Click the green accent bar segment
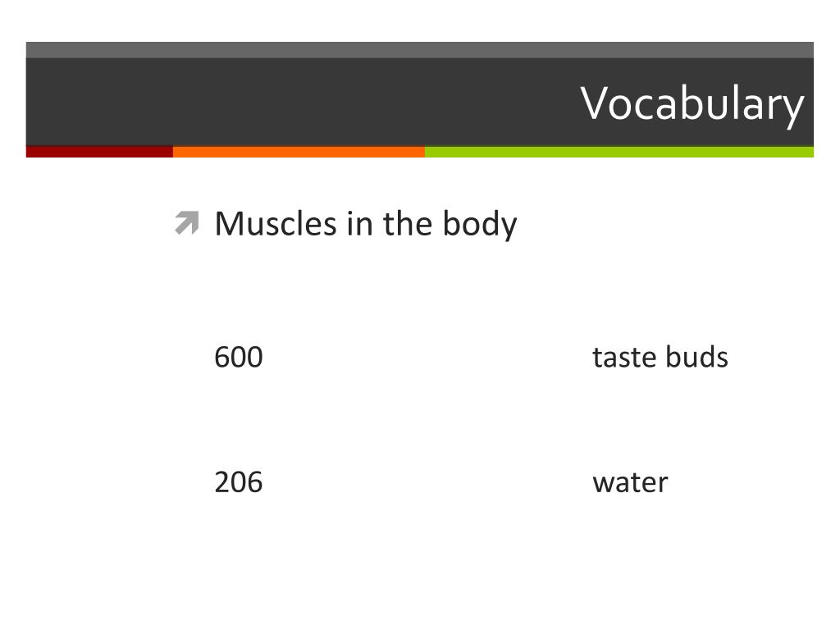The image size is (840, 630). pos(619,152)
